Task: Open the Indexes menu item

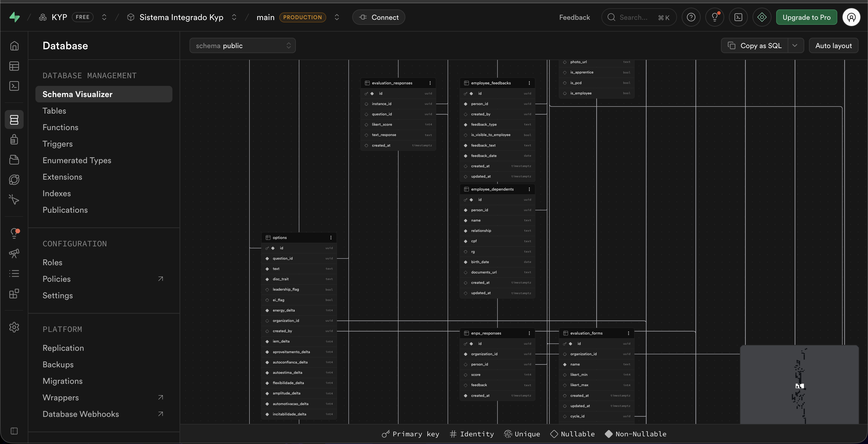Action: (x=104, y=193)
